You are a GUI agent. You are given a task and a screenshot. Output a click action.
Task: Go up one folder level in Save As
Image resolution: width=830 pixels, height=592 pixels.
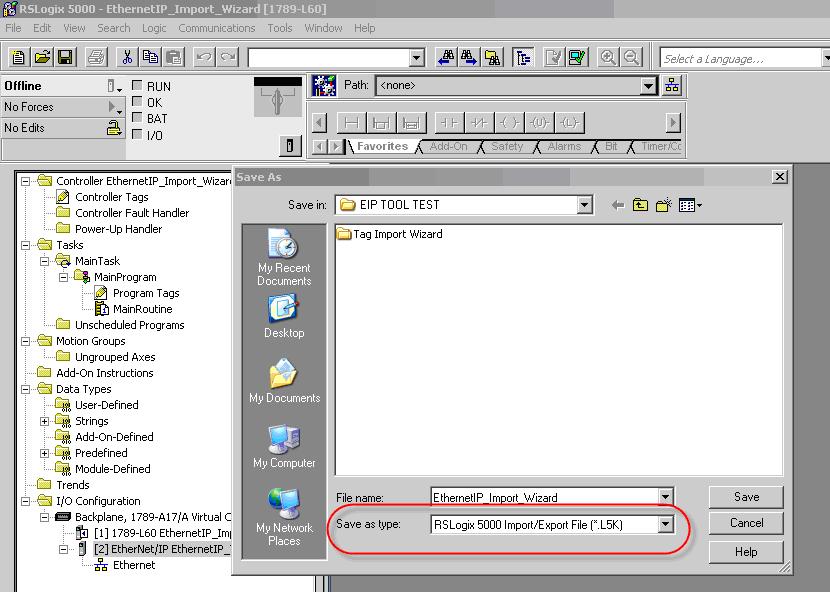[x=640, y=205]
